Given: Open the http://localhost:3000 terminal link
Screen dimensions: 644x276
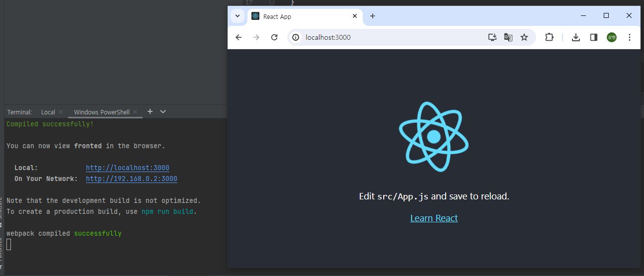Looking at the screenshot, I should (x=128, y=168).
